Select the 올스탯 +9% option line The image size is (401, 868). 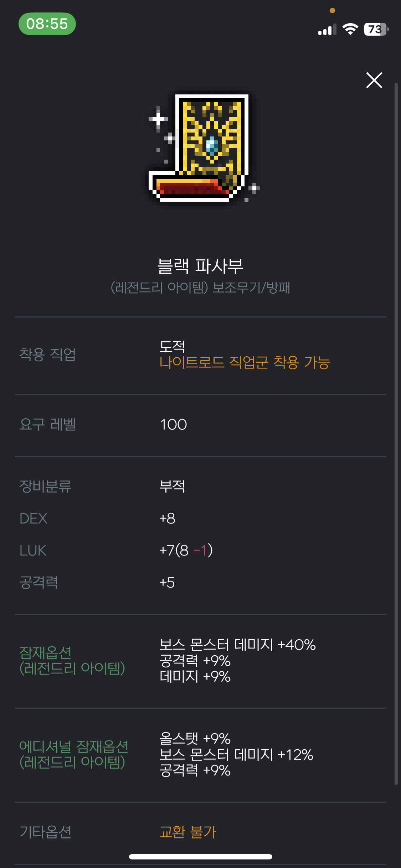(195, 738)
